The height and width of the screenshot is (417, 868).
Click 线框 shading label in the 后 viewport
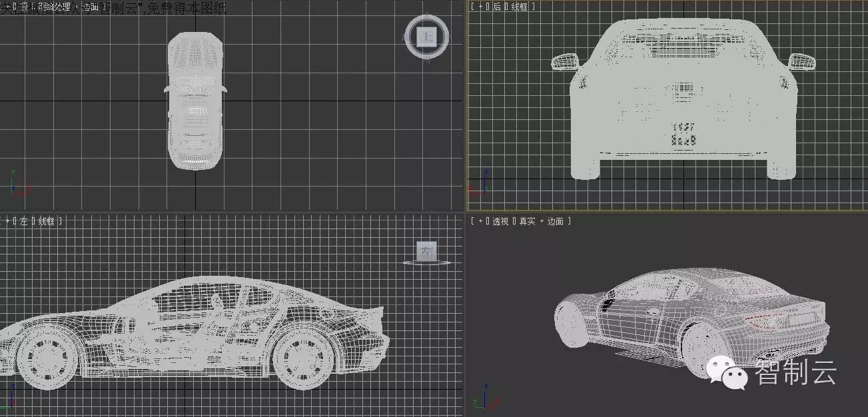click(x=520, y=7)
